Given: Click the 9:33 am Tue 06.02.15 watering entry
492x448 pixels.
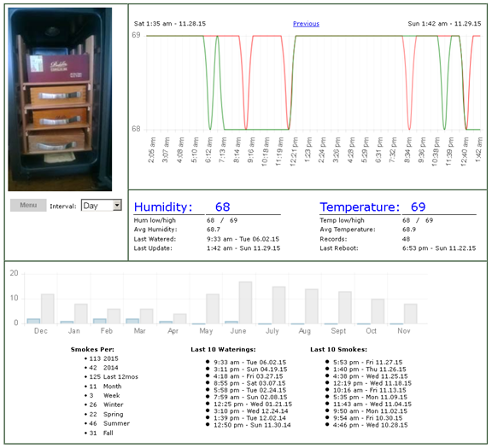Looking at the screenshot, I should (x=250, y=362).
